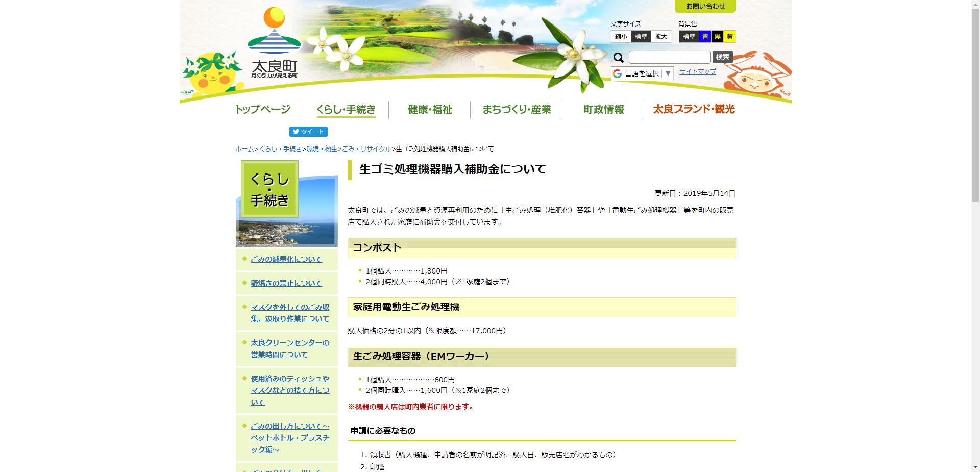
Task: Click the search magnifying glass icon
Action: (x=619, y=58)
